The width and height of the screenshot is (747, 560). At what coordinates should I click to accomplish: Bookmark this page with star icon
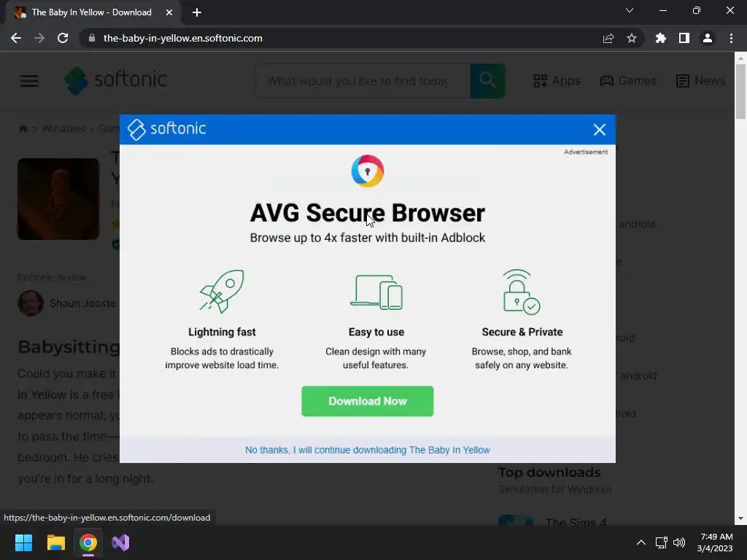pyautogui.click(x=632, y=38)
